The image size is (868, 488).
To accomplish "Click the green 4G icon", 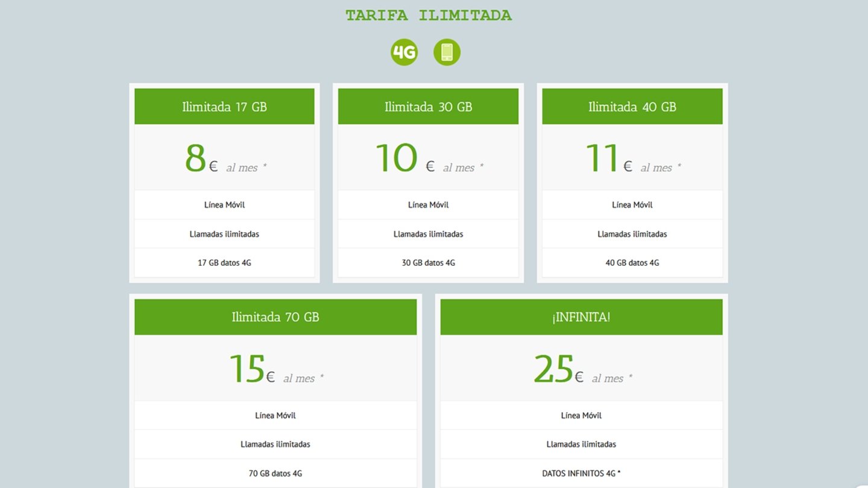I will tap(404, 52).
